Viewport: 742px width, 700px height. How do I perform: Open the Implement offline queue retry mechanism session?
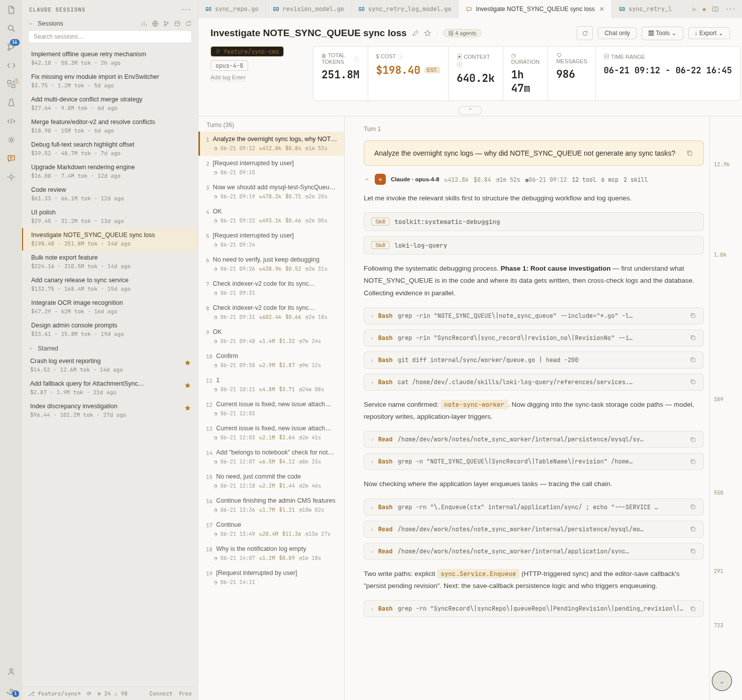tap(110, 58)
